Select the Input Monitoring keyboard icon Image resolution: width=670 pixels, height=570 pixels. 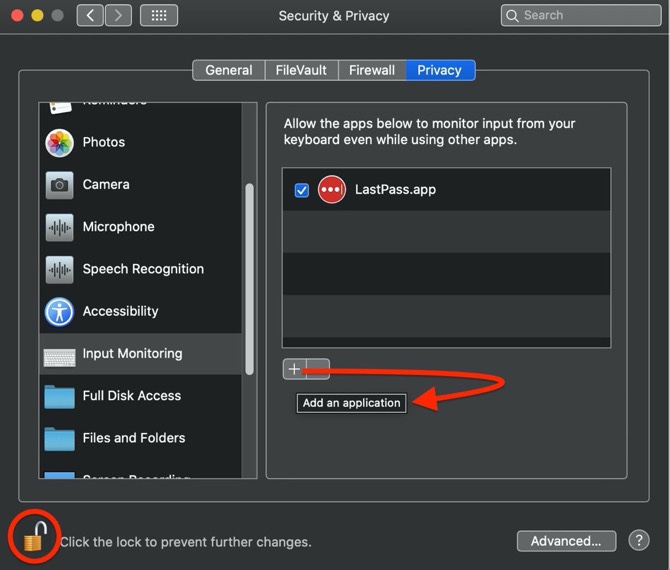59,357
